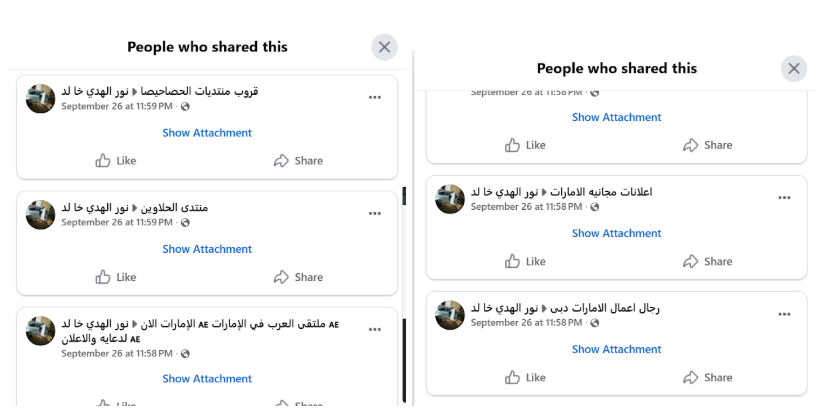
Task: Close the left "People who shared this" dialog
Action: 384,47
